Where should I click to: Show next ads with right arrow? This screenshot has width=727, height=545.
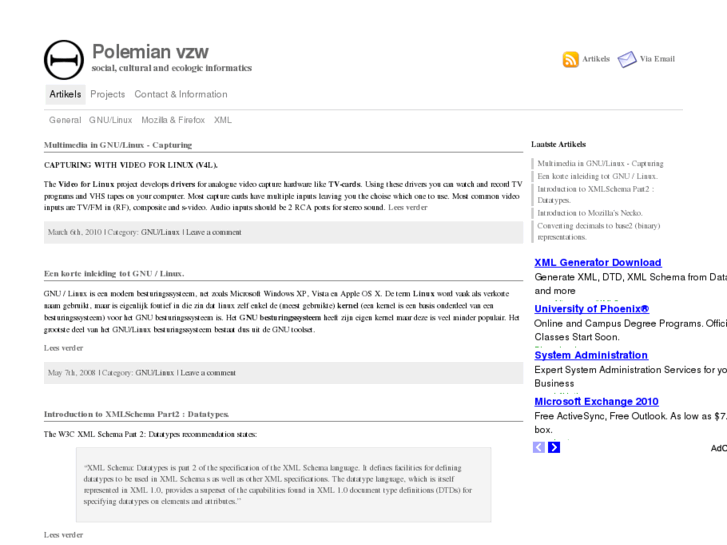(x=554, y=447)
